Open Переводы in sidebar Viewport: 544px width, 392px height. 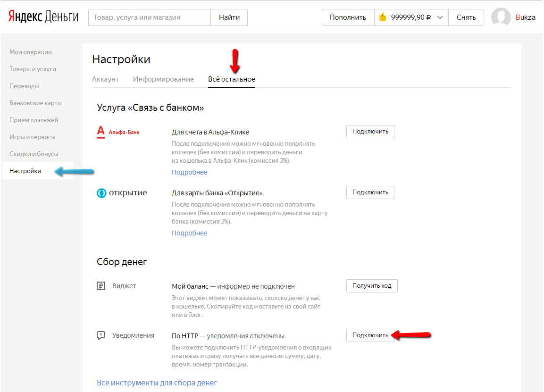click(x=24, y=86)
